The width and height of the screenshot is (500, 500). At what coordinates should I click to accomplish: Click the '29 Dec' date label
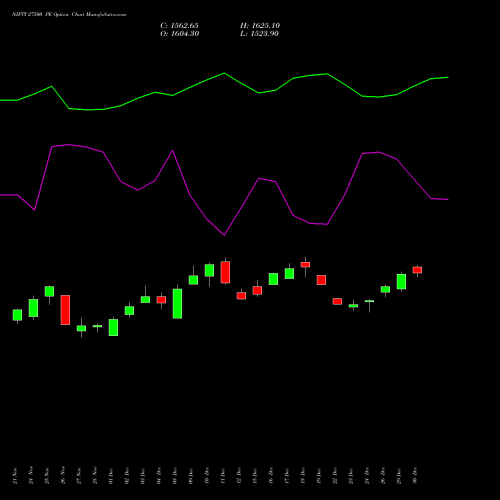coord(399,476)
